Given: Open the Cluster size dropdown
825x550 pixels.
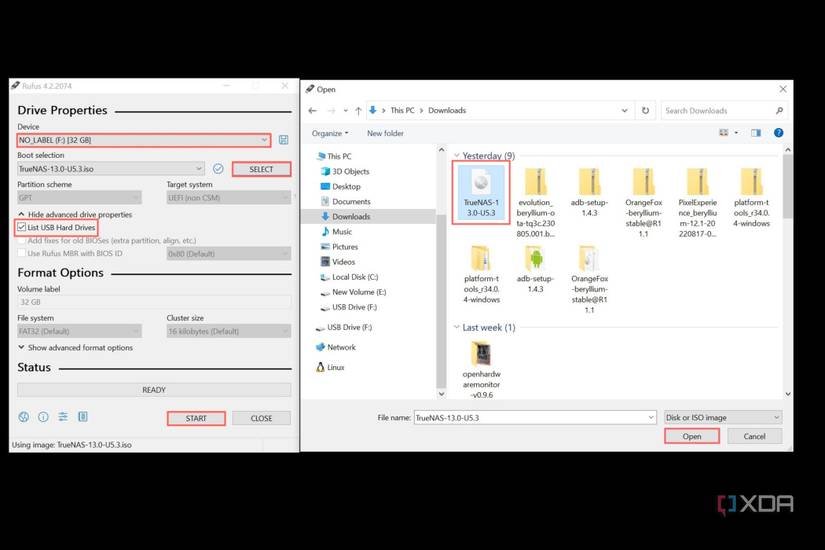Looking at the screenshot, I should tap(229, 331).
